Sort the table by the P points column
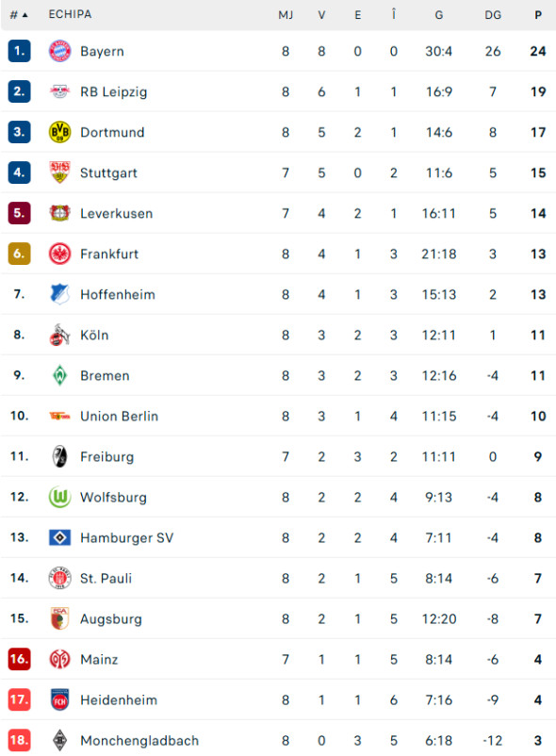The width and height of the screenshot is (556, 756). click(536, 14)
